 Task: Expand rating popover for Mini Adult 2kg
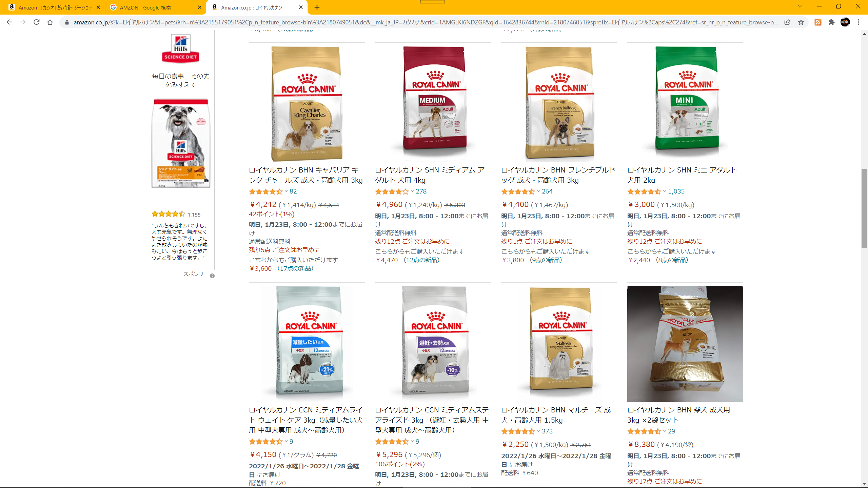[665, 191]
